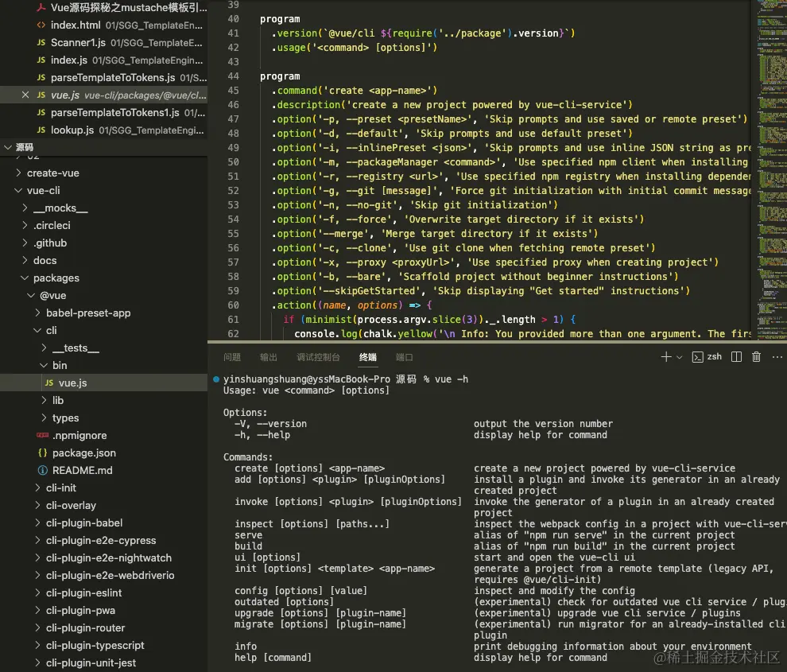787x672 pixels.
Task: Create a new terminal with plus icon
Action: 666,356
